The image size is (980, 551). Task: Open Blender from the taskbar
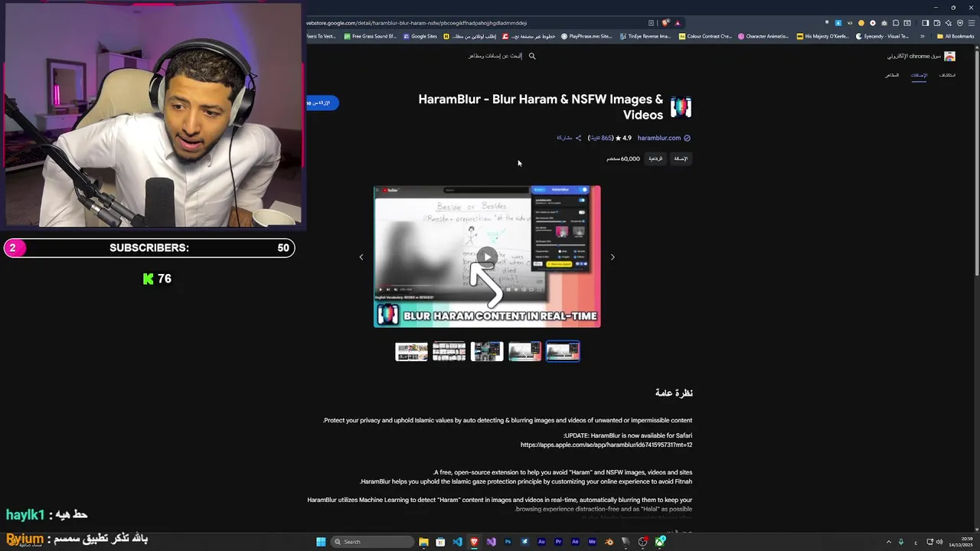pos(609,542)
